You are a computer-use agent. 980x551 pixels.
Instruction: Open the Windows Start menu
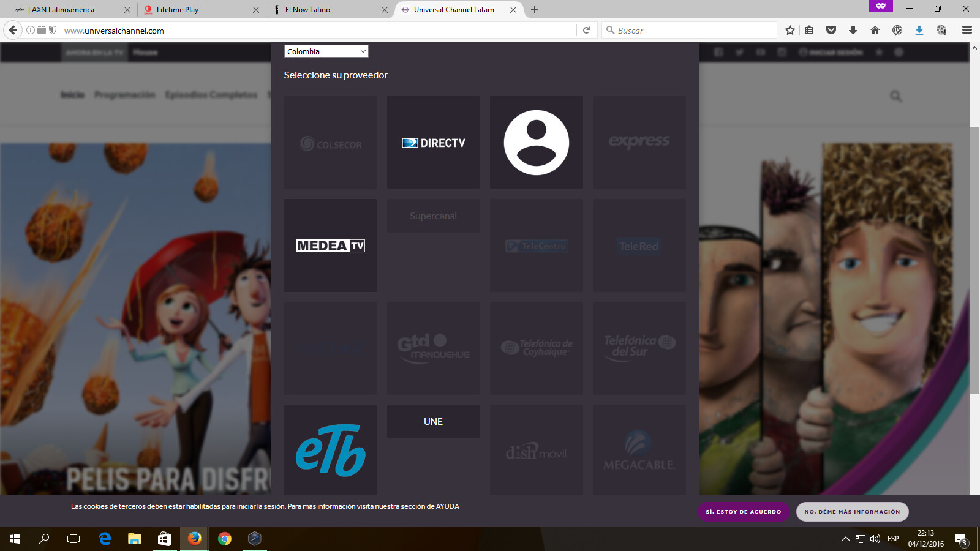point(15,539)
